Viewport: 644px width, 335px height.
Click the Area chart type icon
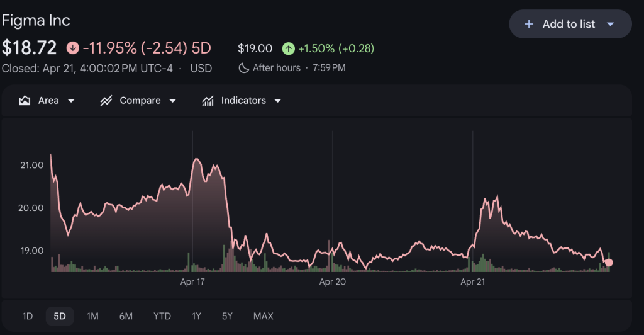click(25, 101)
